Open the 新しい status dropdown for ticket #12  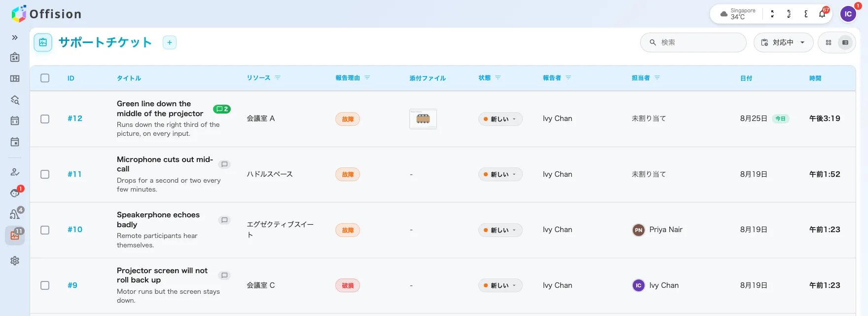point(500,119)
